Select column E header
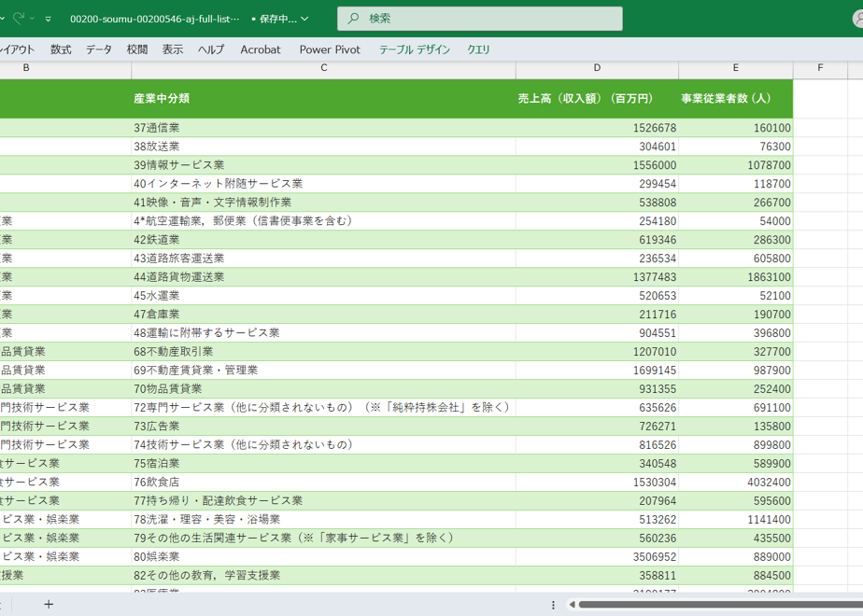The width and height of the screenshot is (863, 616). pyautogui.click(x=736, y=68)
